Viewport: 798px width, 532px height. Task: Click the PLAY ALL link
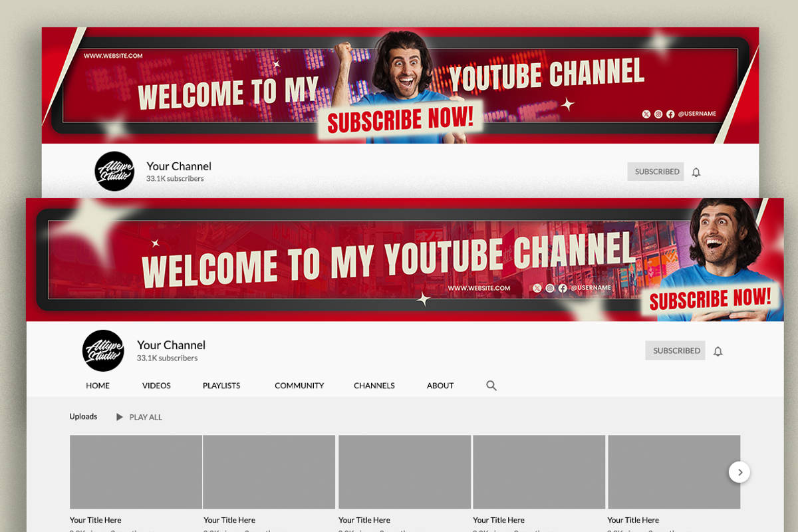pyautogui.click(x=146, y=418)
